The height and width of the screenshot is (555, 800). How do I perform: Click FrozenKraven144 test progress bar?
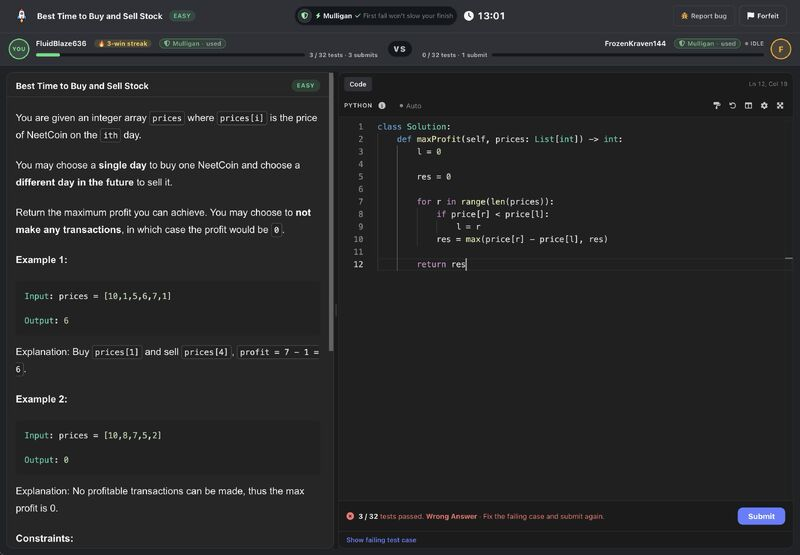628,55
